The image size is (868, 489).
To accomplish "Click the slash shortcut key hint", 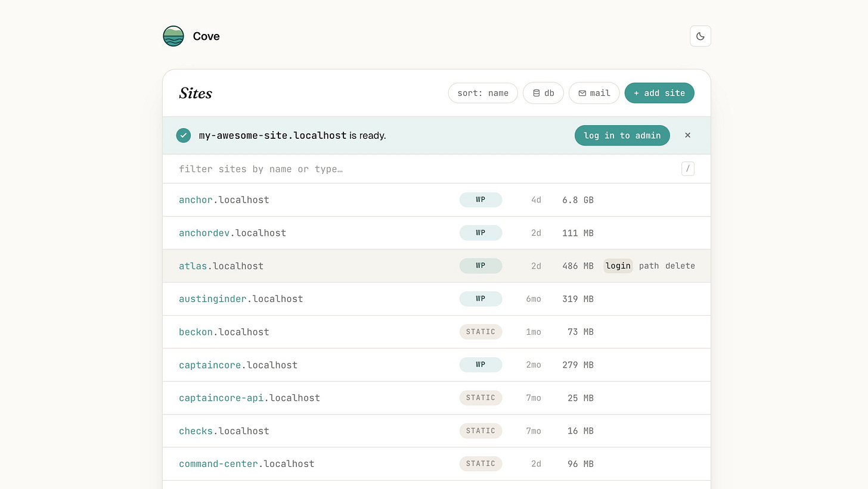I will [x=688, y=169].
